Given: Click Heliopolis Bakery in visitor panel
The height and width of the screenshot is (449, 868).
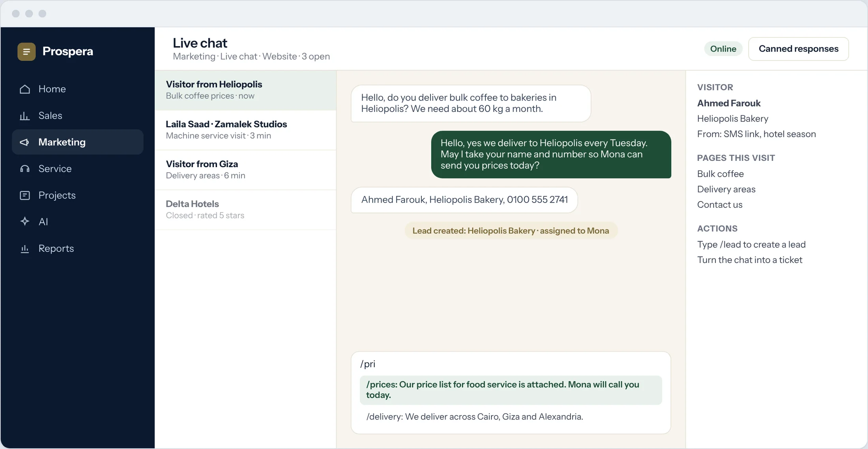Looking at the screenshot, I should pyautogui.click(x=733, y=119).
